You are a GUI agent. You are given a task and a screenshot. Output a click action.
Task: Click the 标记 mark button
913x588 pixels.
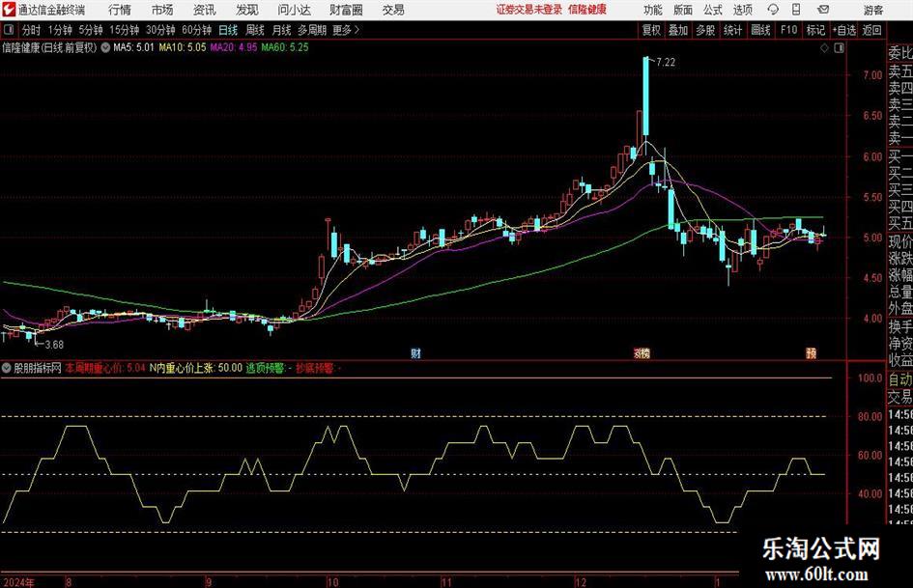tap(815, 30)
